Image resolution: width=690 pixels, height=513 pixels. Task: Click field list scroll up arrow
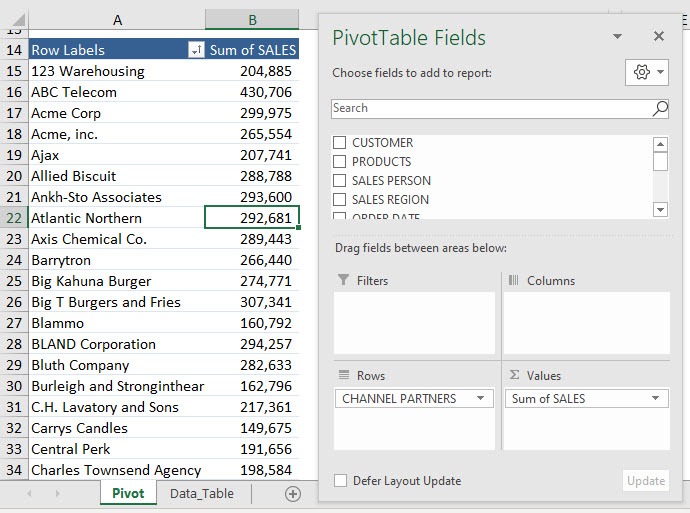(660, 144)
